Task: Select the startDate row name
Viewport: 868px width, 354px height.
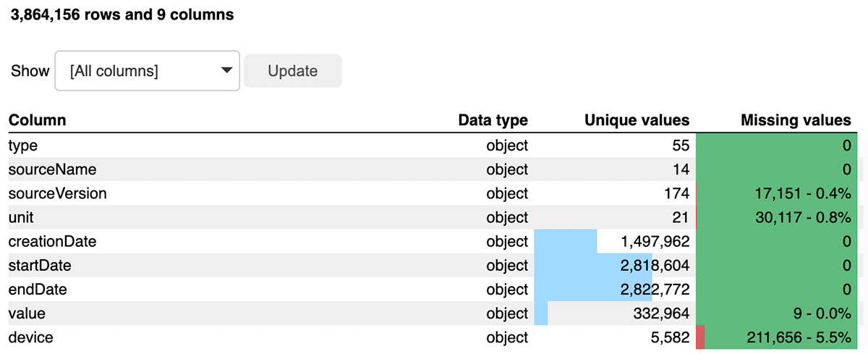Action: 40,266
